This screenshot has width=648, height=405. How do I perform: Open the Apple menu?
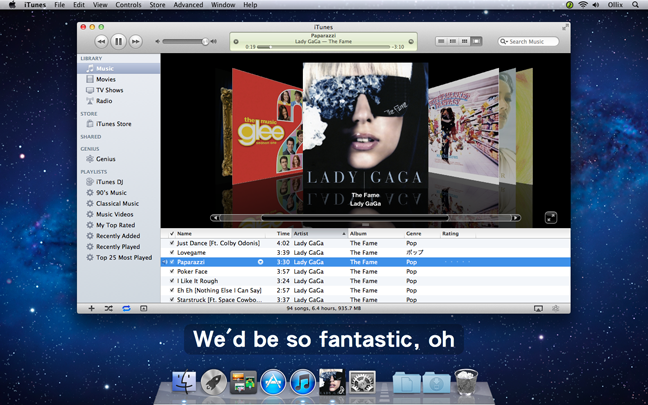pyautogui.click(x=12, y=5)
